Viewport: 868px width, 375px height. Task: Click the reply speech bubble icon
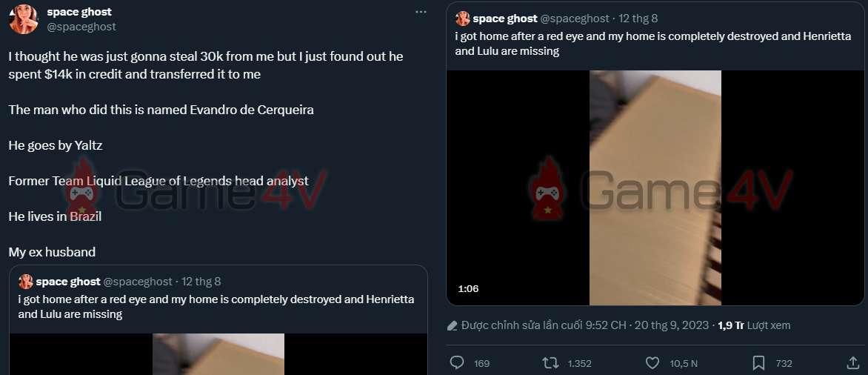click(x=457, y=363)
